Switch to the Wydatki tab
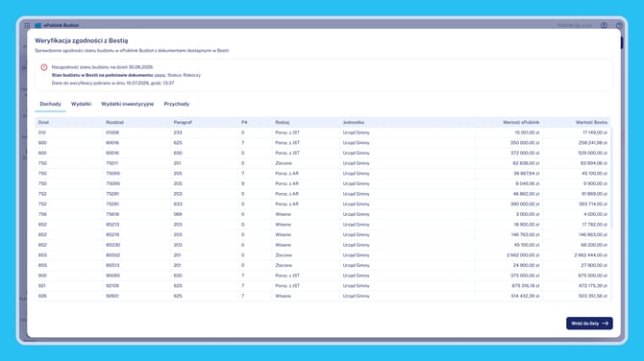The height and width of the screenshot is (361, 644). (81, 104)
